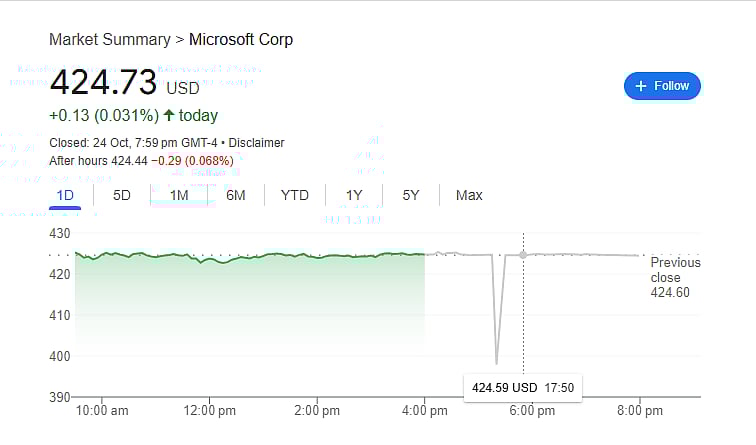Click the Previous close 424.60 label
The width and height of the screenshot is (756, 445).
tap(675, 277)
